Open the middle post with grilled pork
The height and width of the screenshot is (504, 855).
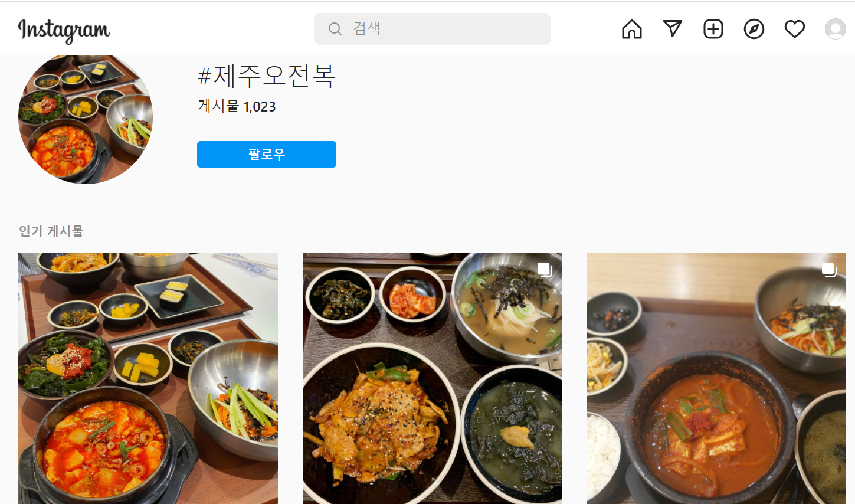pos(432,378)
